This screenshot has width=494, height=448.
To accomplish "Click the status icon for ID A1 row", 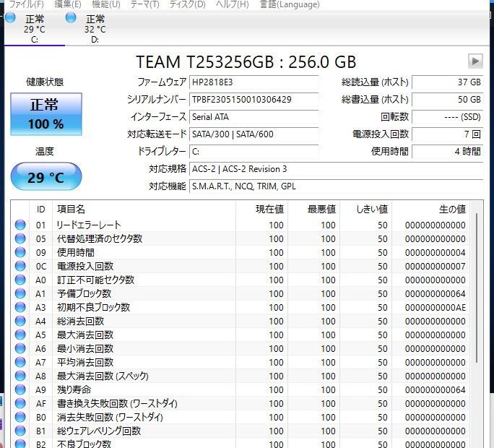I will [20, 293].
